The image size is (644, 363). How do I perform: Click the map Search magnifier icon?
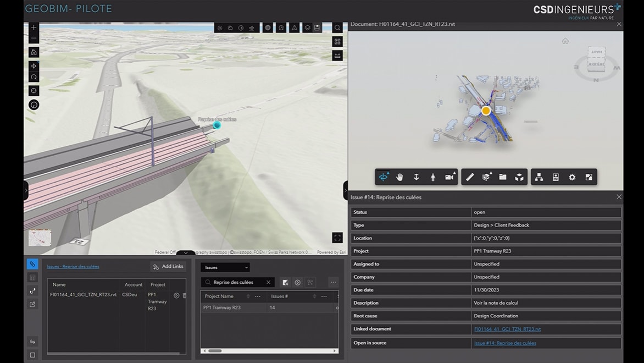pos(337,28)
